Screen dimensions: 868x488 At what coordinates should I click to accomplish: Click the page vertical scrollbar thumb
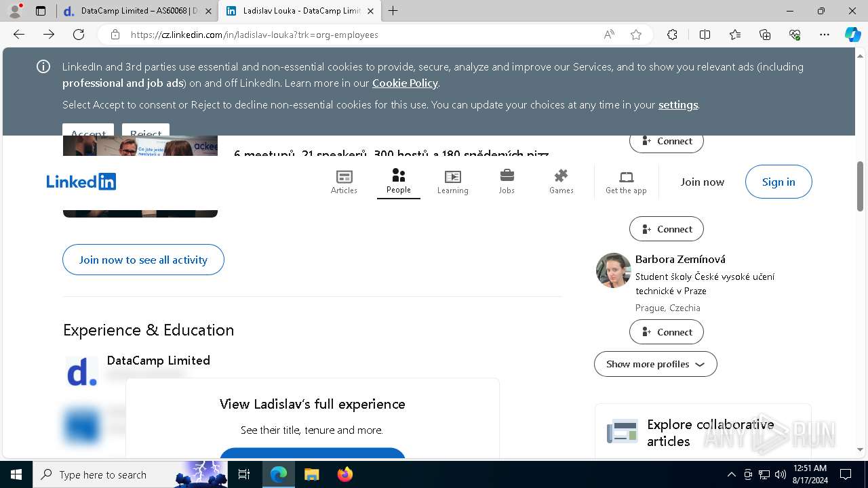coord(861,186)
